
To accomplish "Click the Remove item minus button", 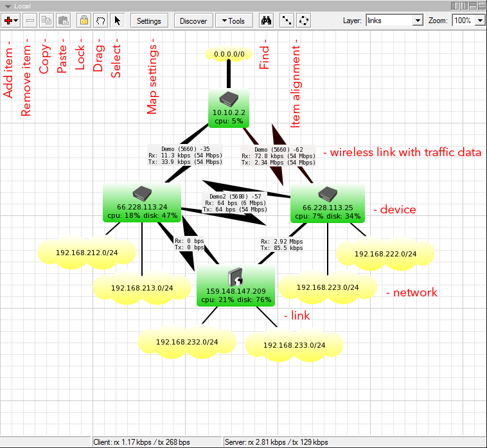I will pyautogui.click(x=30, y=21).
